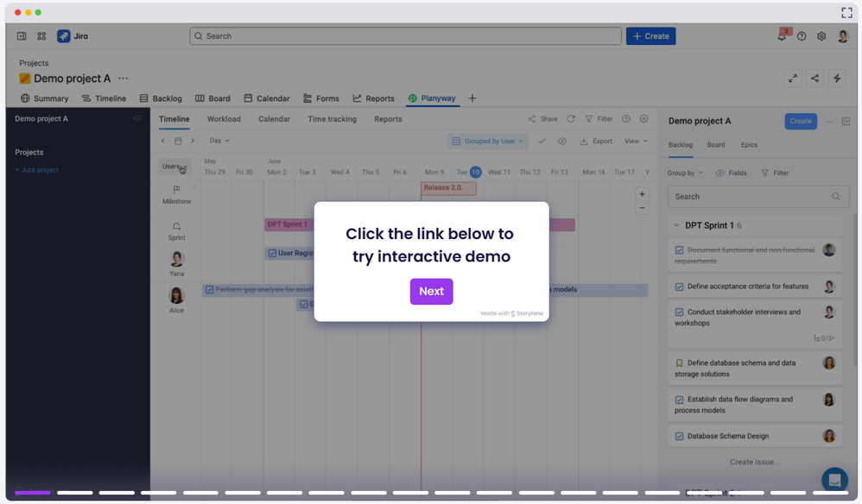Image resolution: width=862 pixels, height=504 pixels.
Task: Click search magnifier in backlog search
Action: (835, 197)
